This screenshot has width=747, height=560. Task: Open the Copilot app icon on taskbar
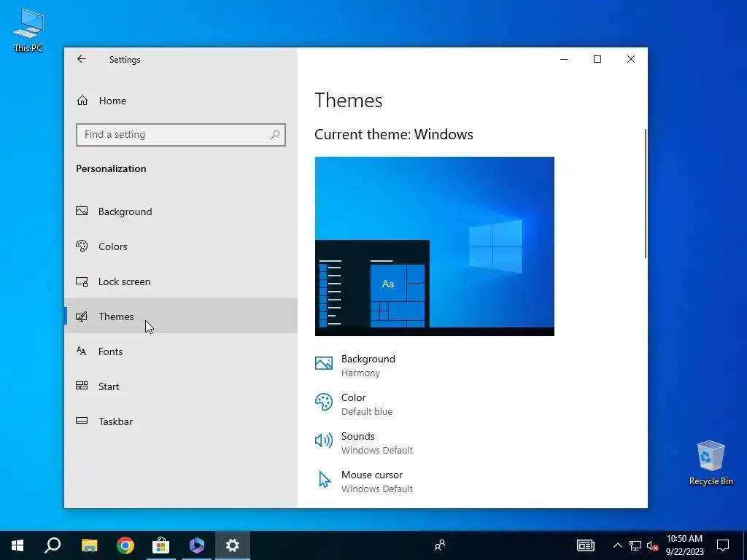click(x=197, y=545)
